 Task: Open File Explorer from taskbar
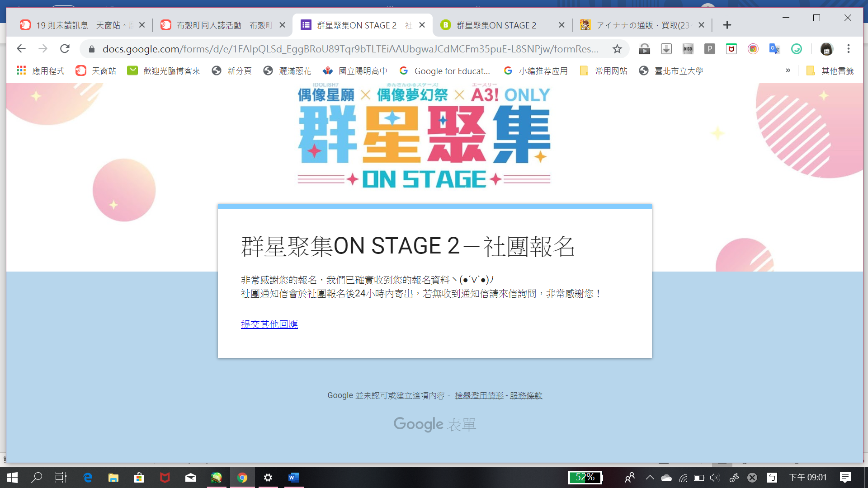point(113,478)
